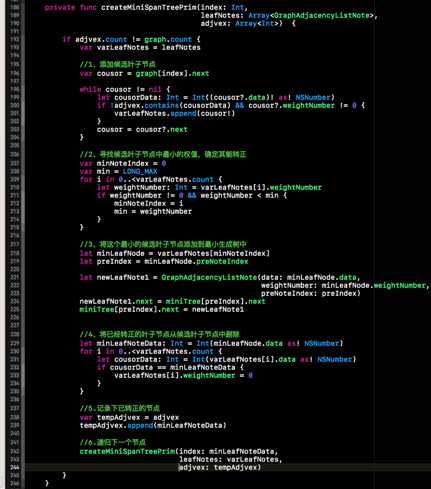Click the comment starting with '//1'

coord(117,64)
